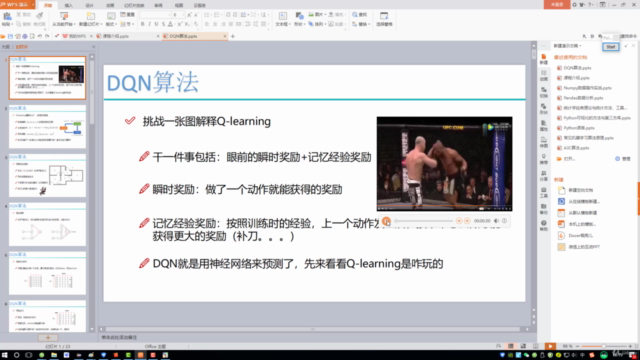640x360 pixels.
Task: Click the zoom slider handle in status bar
Action: coord(603,346)
